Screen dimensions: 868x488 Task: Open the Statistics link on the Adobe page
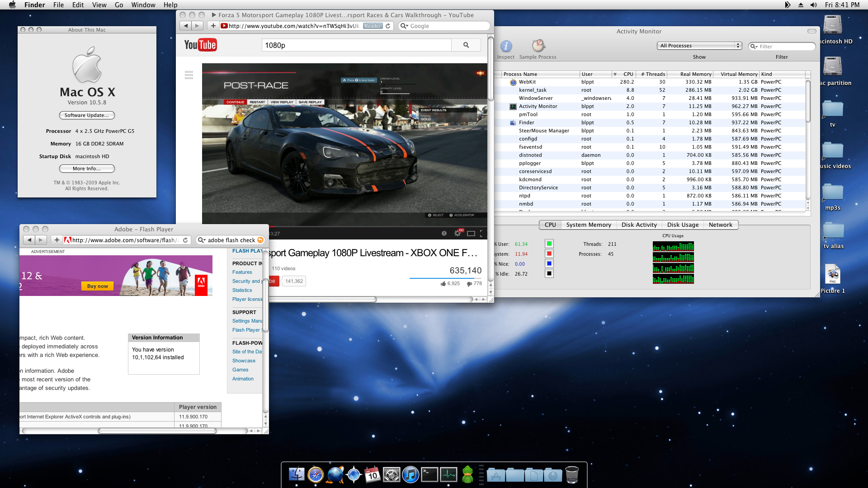(x=242, y=291)
